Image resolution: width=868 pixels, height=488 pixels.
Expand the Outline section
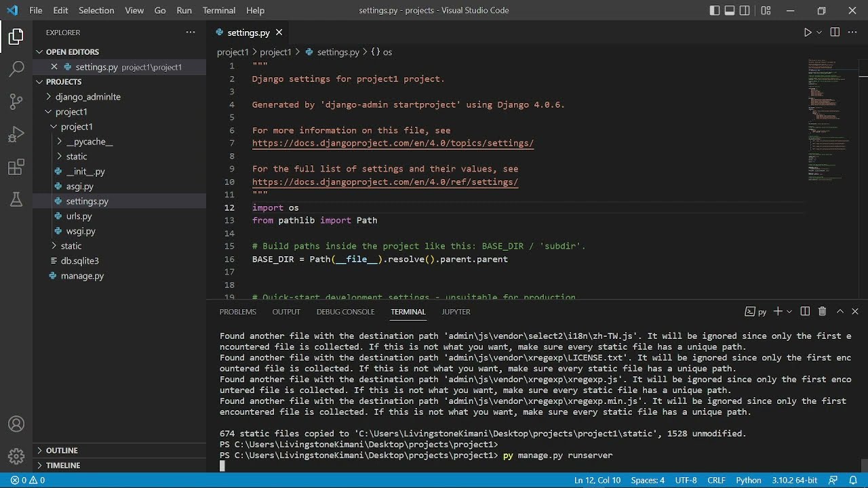point(119,450)
